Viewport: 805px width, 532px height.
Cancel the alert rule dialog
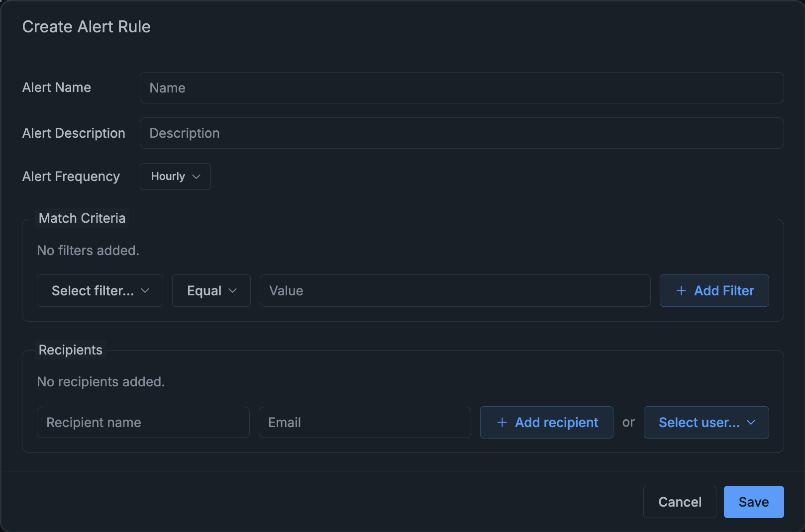tap(680, 502)
